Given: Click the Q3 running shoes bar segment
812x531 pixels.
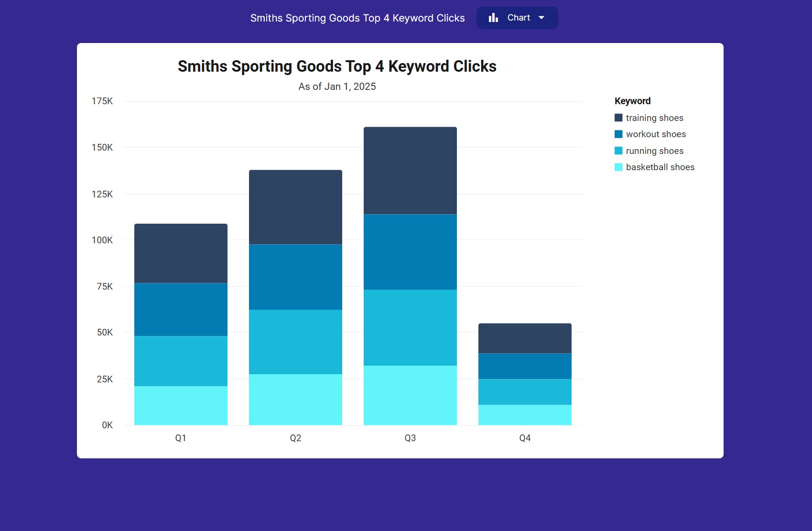Looking at the screenshot, I should (410, 328).
